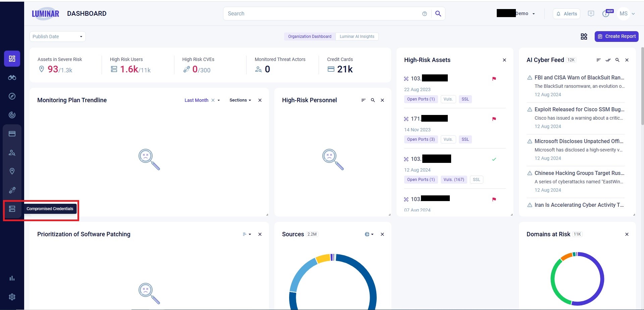The height and width of the screenshot is (310, 644).
Task: Open the NEW info icon in header
Action: (x=606, y=14)
